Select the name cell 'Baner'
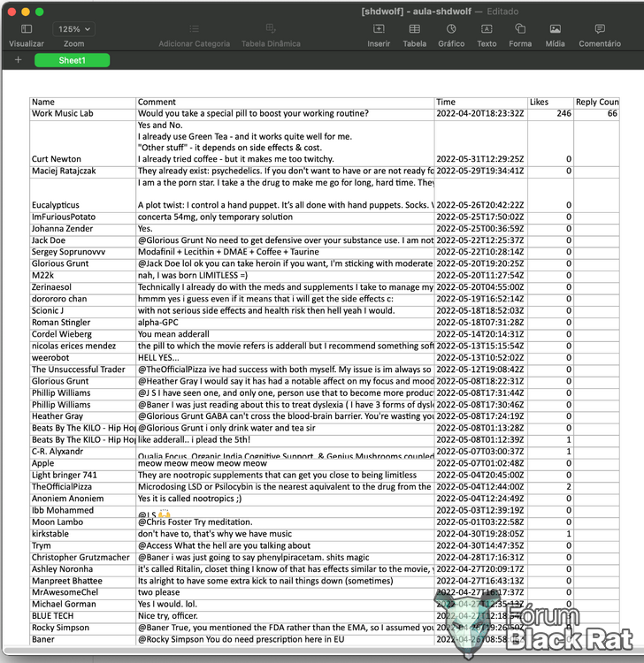The height and width of the screenshot is (663, 644). (x=82, y=640)
